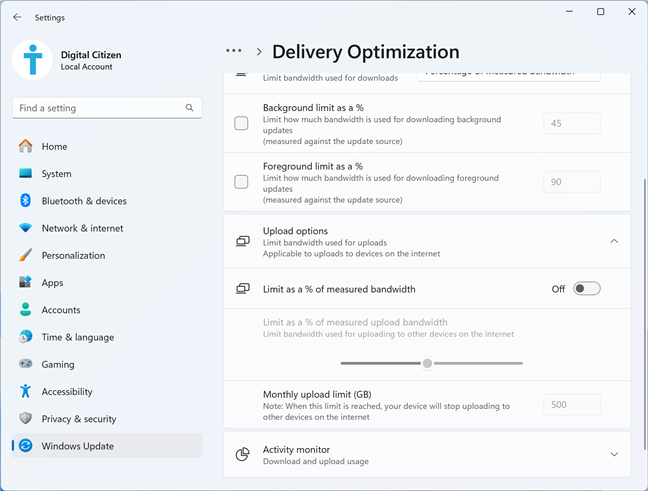Go to Accounts settings
This screenshot has height=491, width=648.
[x=107, y=310]
